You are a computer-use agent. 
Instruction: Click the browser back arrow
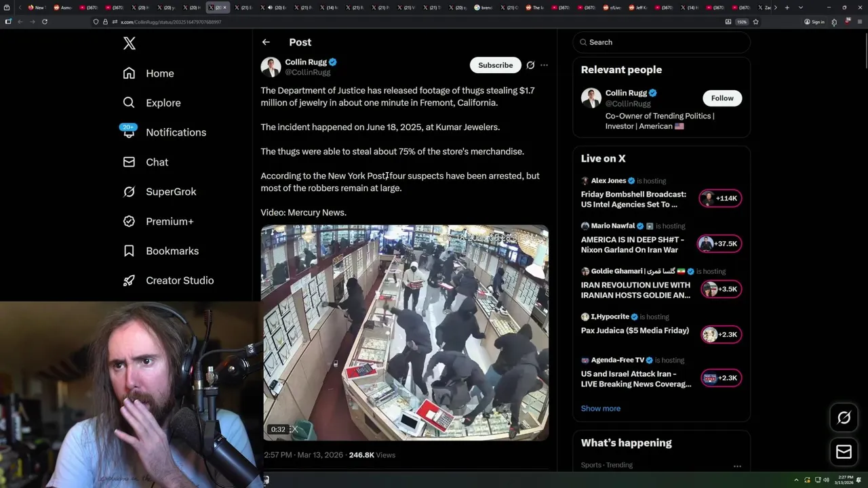click(20, 22)
